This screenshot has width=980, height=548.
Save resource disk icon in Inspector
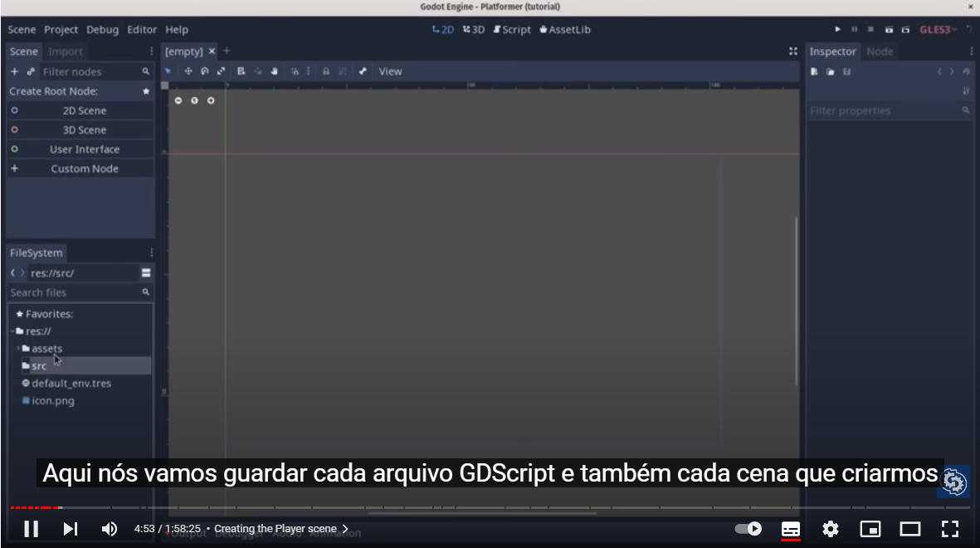847,72
